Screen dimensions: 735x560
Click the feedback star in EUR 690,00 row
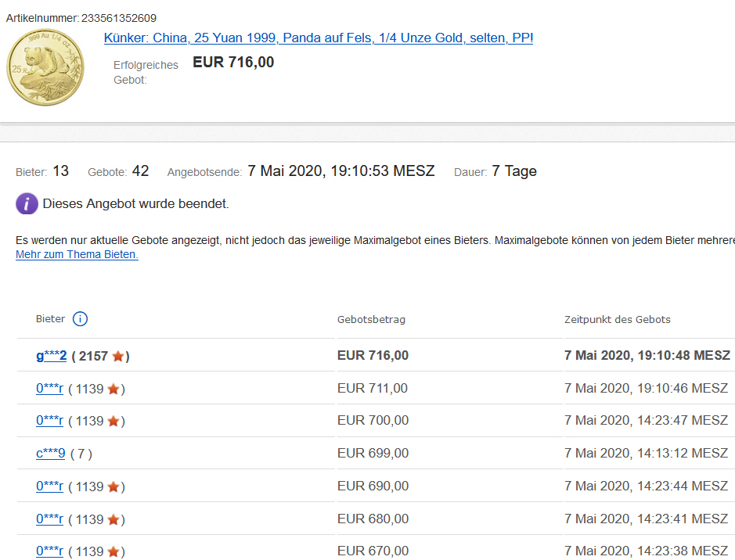pyautogui.click(x=113, y=487)
